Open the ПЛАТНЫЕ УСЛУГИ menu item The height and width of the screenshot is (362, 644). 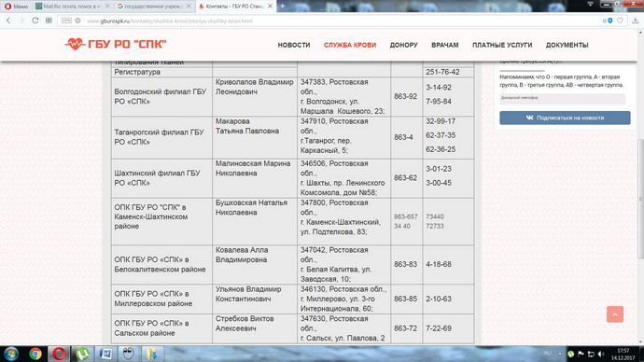pos(502,45)
